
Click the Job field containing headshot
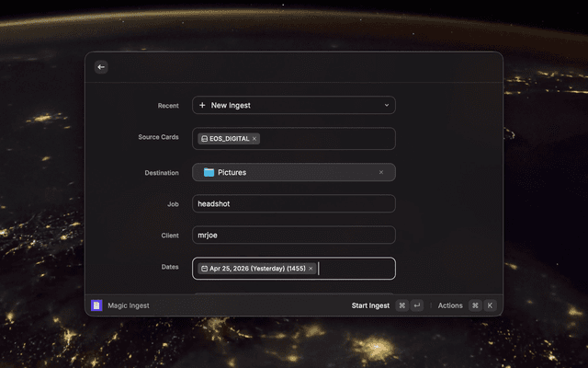294,203
